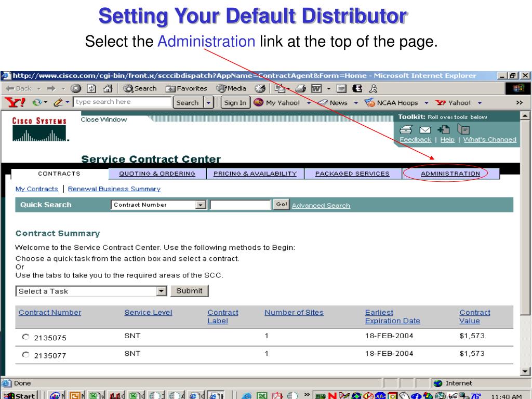The image size is (532, 399).
Task: Sort by Service Level column
Action: click(x=148, y=312)
